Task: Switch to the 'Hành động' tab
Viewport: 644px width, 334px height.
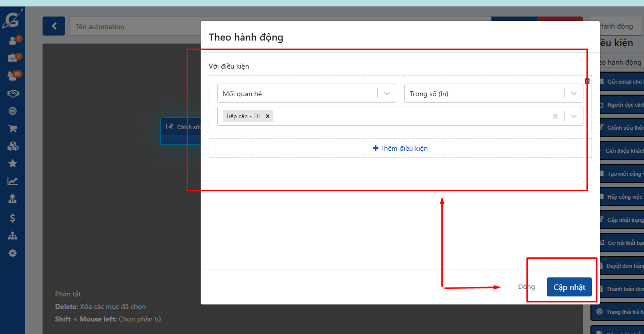Action: (x=616, y=27)
